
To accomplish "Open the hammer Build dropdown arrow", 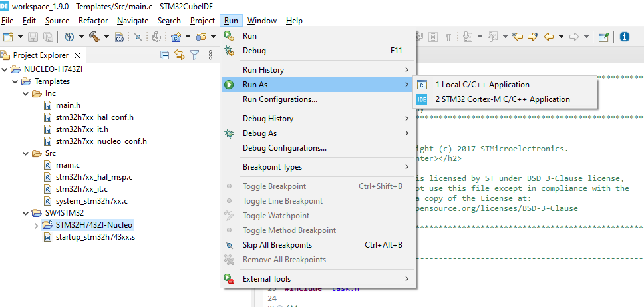I will [x=106, y=37].
